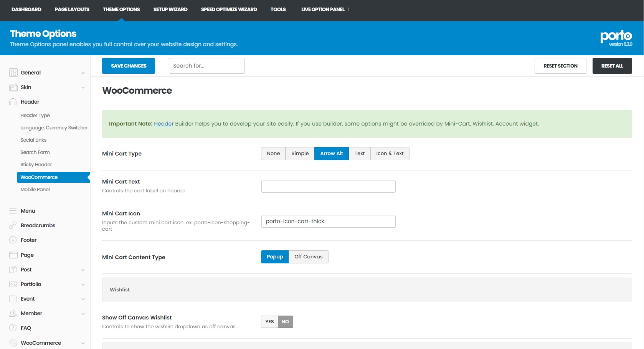
Task: Switch Mini Cart Content Type to Off Canvas
Action: 308,256
